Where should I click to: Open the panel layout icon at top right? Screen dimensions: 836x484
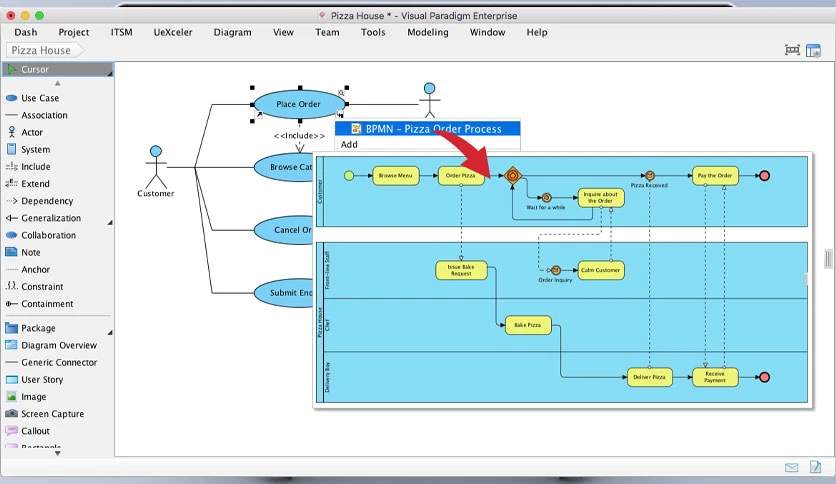813,51
